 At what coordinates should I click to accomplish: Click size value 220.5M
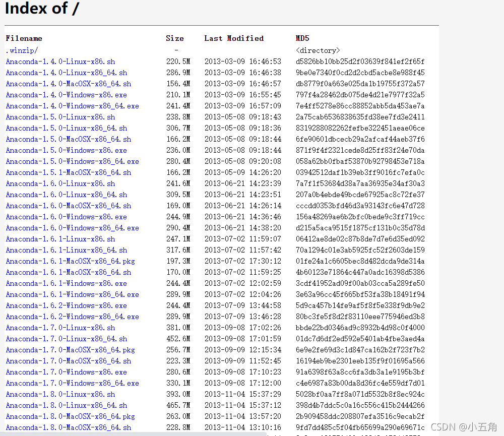click(x=178, y=61)
